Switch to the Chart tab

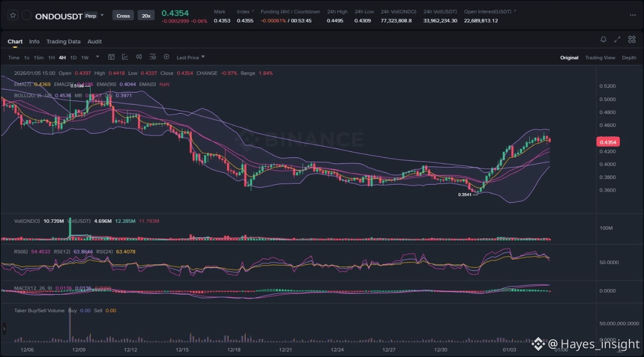(x=15, y=41)
